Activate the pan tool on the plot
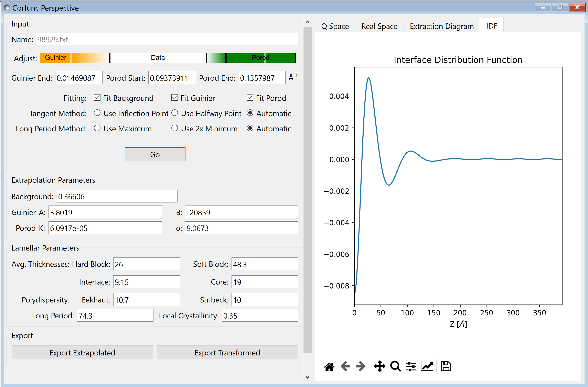 point(379,366)
